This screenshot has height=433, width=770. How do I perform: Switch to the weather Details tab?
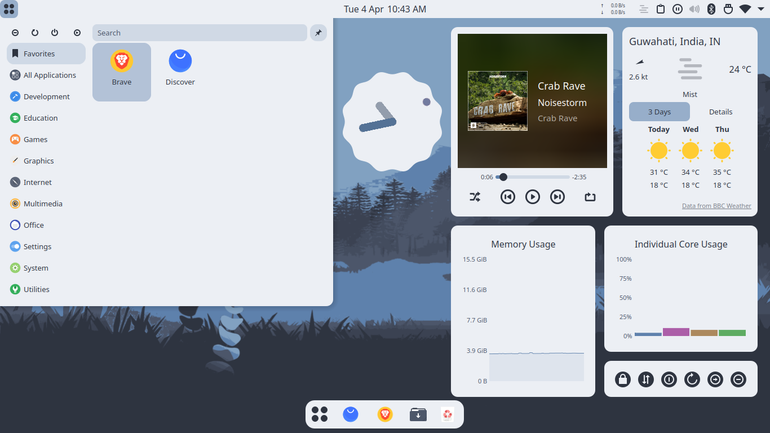(x=720, y=112)
